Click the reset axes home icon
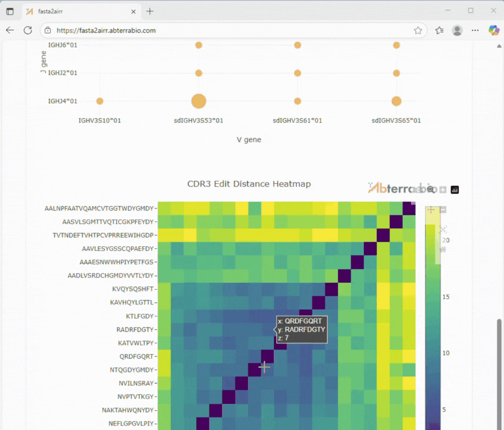 [x=443, y=249]
